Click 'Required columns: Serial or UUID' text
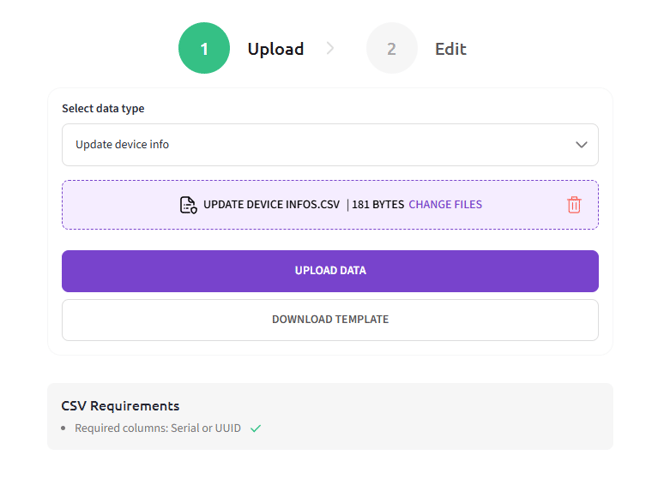This screenshot has width=670, height=497. coord(158,428)
